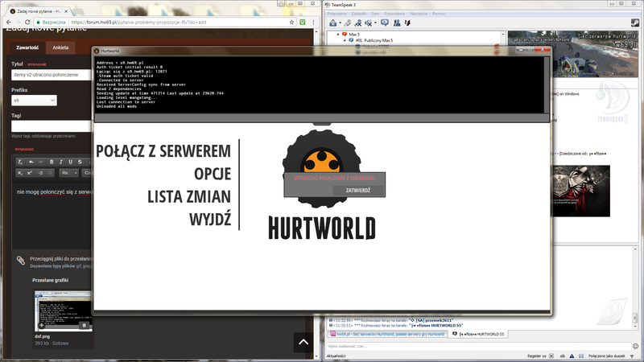Toggle subscript in the forum editor
This screenshot has height=362, width=644.
19,173
